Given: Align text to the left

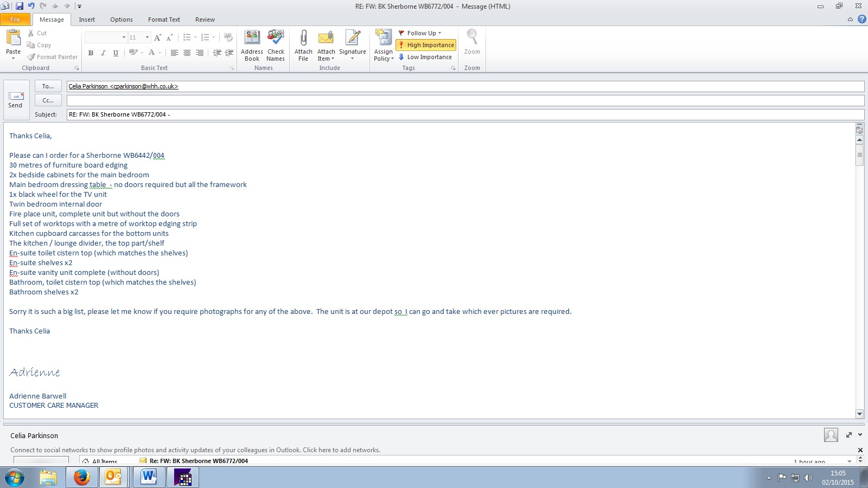Looking at the screenshot, I should click(x=174, y=53).
